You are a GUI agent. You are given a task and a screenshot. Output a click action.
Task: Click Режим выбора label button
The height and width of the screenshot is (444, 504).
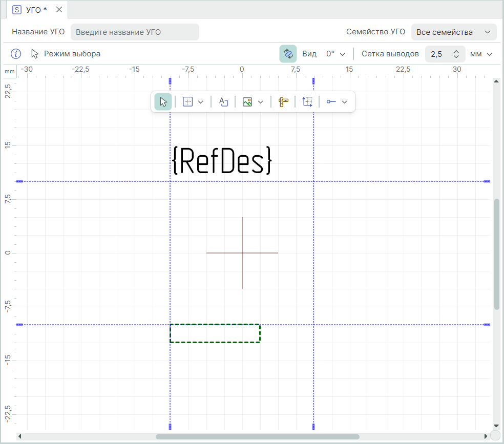coord(72,54)
